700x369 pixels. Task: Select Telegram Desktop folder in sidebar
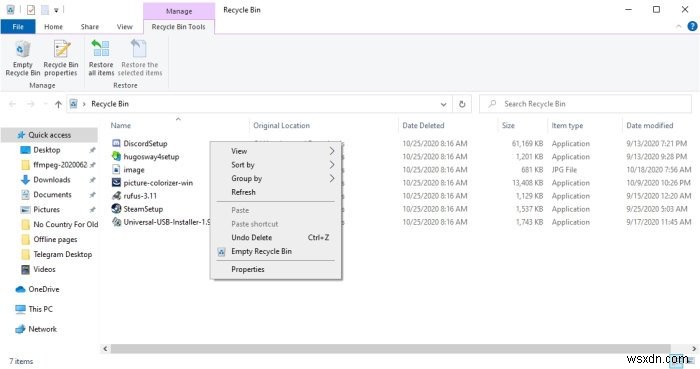[62, 254]
